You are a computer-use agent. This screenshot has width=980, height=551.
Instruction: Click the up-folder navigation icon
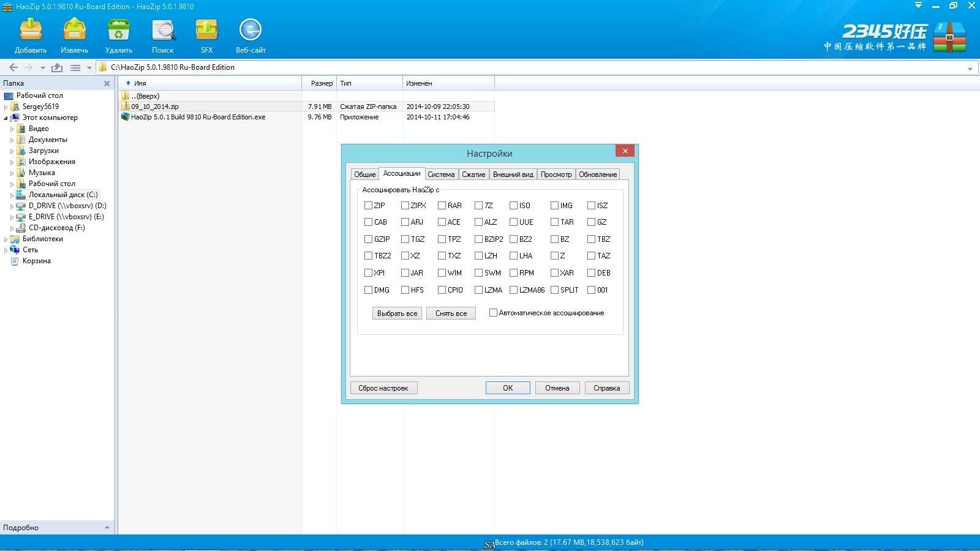click(x=57, y=67)
